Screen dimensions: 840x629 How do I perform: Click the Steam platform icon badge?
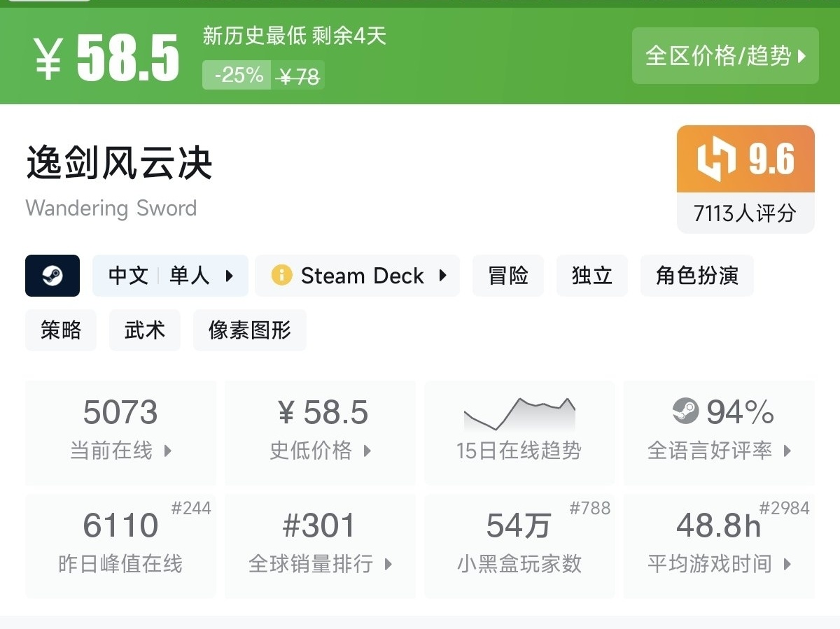coord(52,276)
